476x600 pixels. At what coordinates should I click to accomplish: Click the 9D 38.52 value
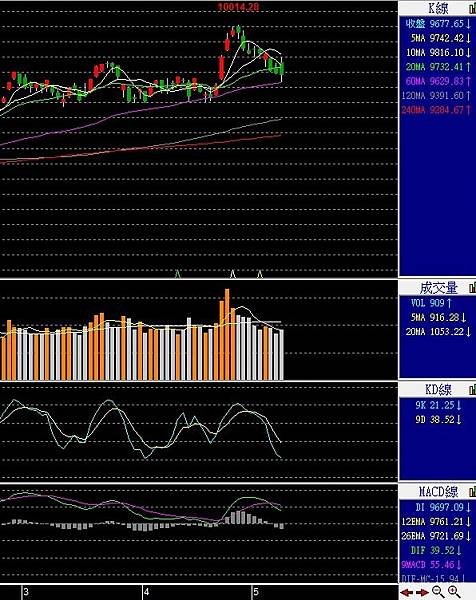click(439, 420)
